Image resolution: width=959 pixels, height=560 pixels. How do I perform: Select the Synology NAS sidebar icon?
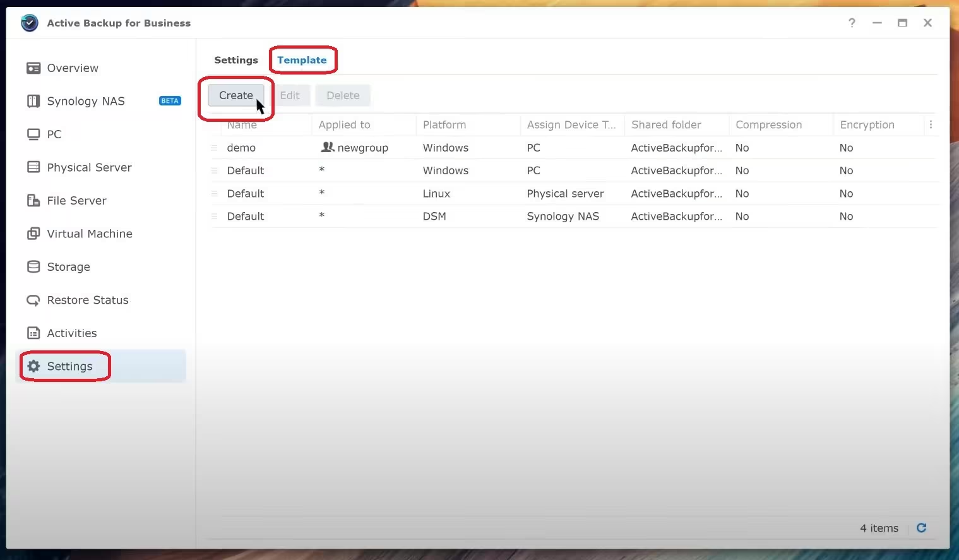[33, 101]
